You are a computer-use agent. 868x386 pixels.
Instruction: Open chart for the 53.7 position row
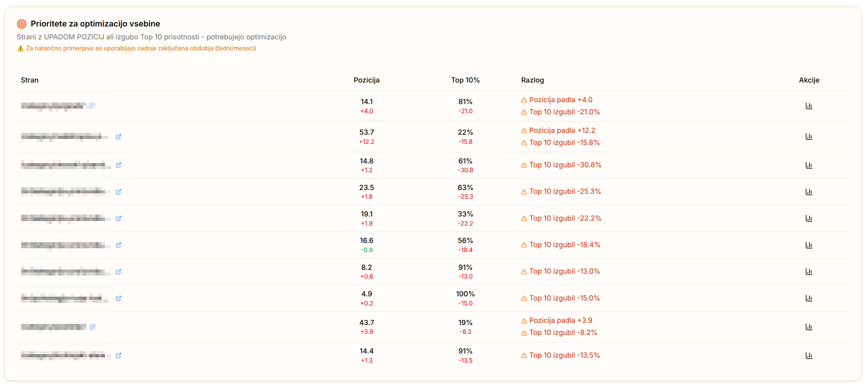click(809, 137)
